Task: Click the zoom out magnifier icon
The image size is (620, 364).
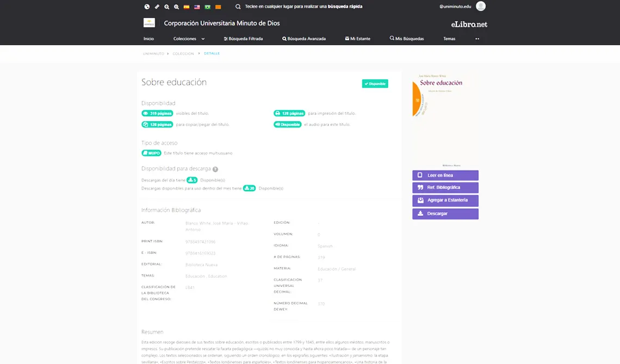Action: tap(167, 7)
